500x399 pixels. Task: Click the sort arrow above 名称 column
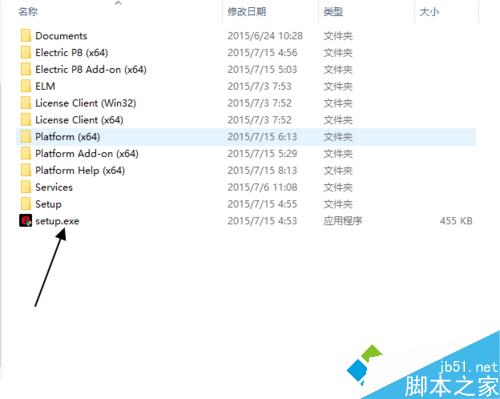coord(118,3)
